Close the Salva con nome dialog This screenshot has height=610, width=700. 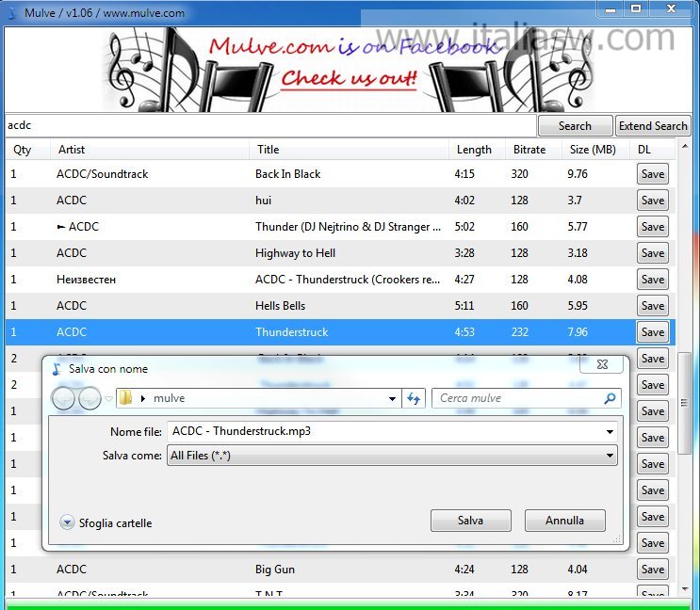[602, 364]
